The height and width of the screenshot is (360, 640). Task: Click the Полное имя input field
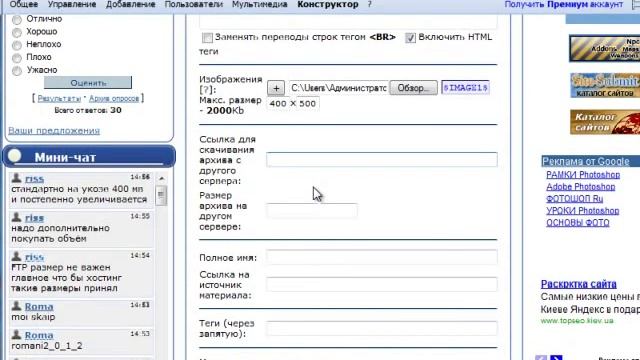click(382, 257)
